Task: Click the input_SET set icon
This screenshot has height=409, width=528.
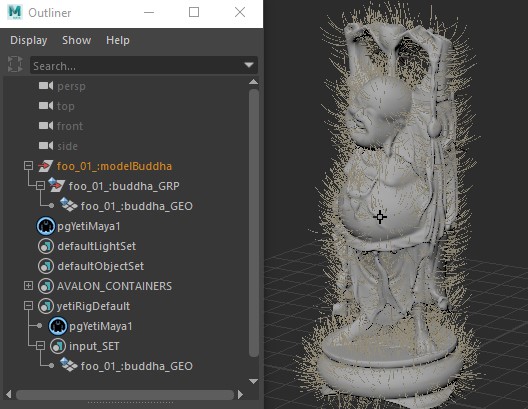Action: pos(58,346)
